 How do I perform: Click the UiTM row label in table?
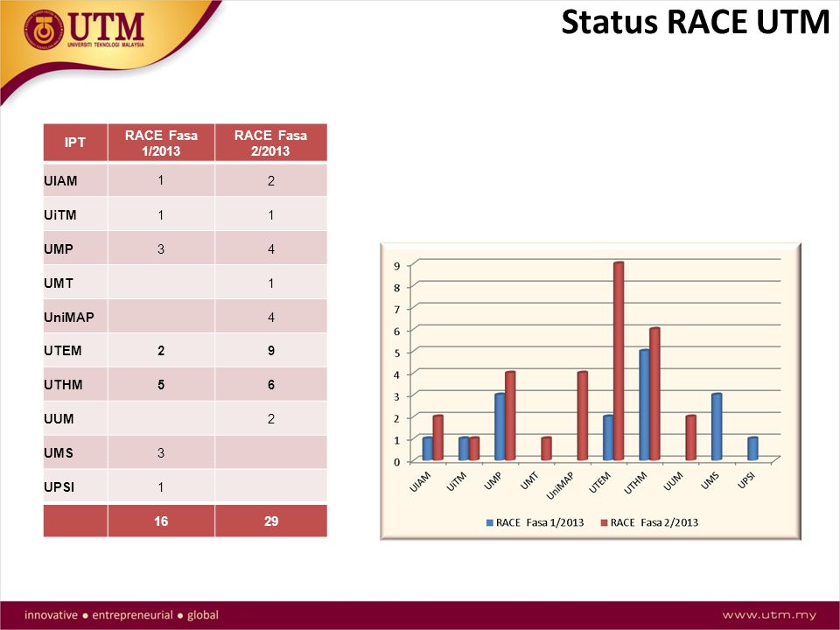(60, 215)
